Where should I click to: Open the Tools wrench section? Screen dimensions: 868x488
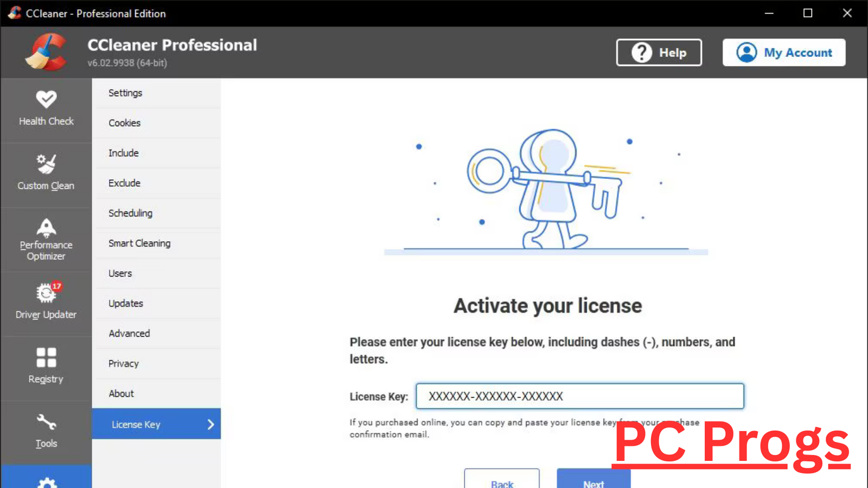(x=46, y=432)
